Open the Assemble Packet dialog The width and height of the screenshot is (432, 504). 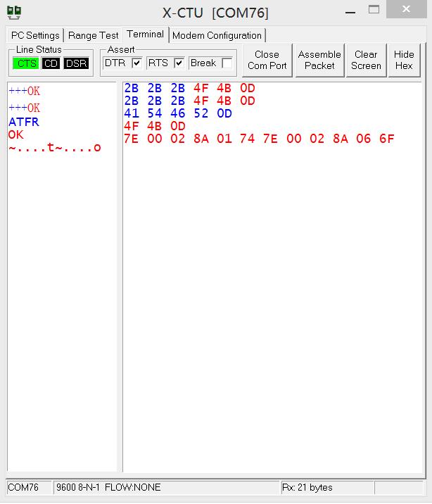(319, 60)
